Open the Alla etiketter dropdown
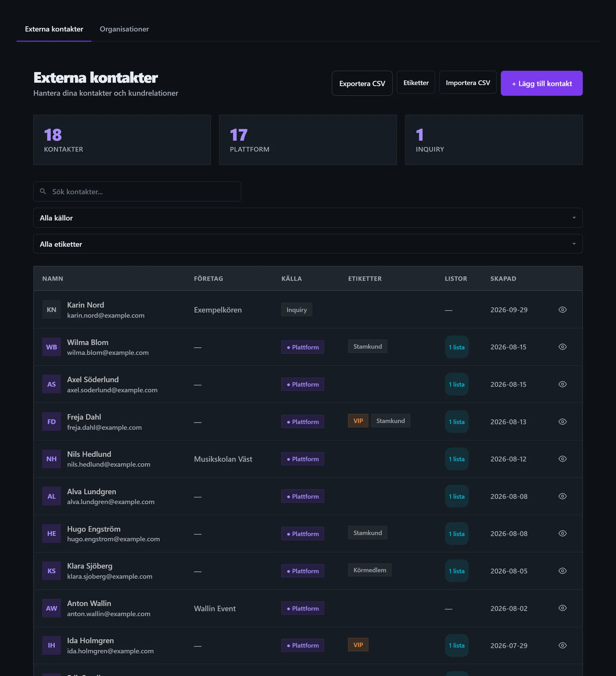616x676 pixels. click(308, 244)
